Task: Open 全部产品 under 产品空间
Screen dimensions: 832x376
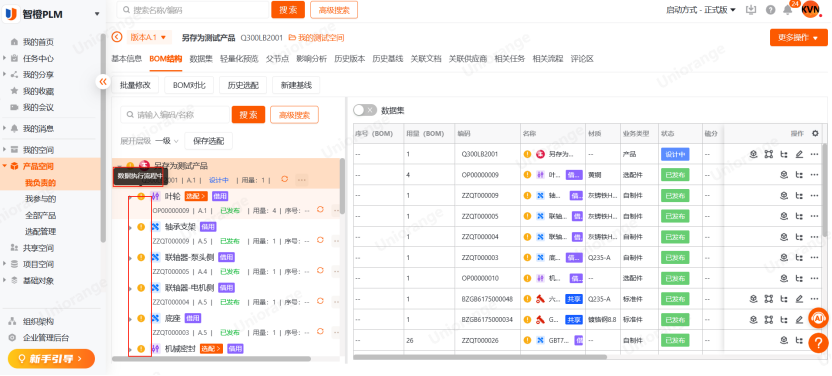Action: coord(40,216)
